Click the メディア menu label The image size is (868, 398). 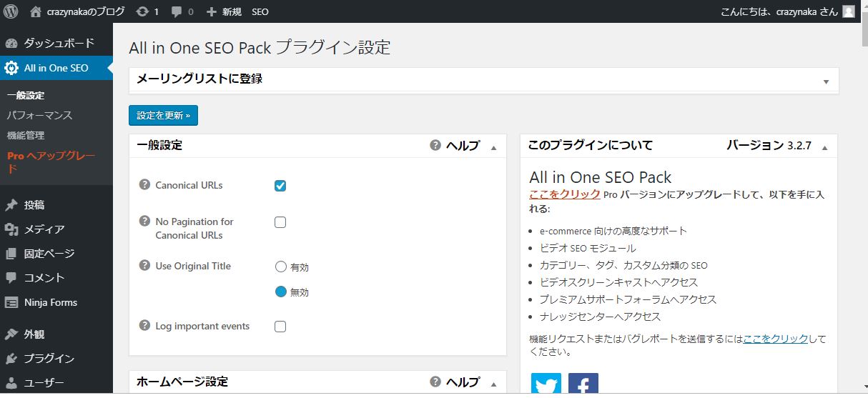tap(44, 229)
